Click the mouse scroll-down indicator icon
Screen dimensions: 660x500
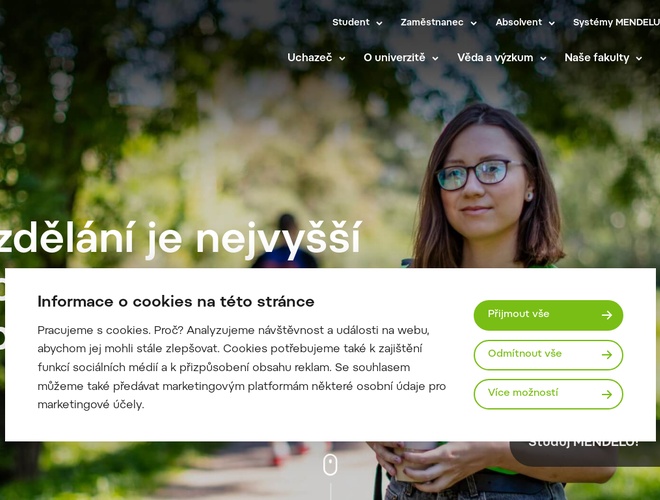330,465
